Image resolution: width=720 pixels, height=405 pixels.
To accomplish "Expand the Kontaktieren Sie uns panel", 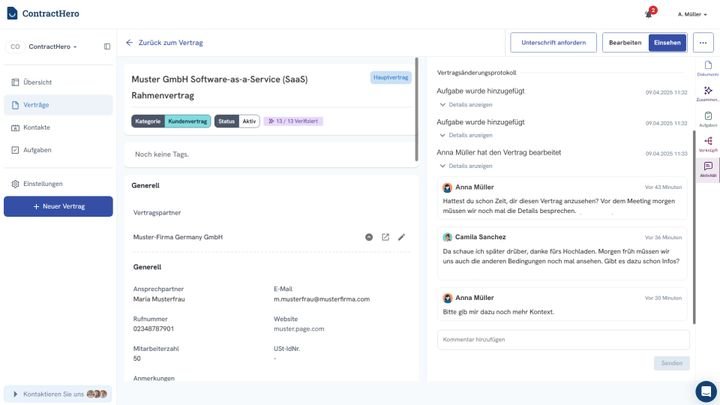I will (57, 394).
